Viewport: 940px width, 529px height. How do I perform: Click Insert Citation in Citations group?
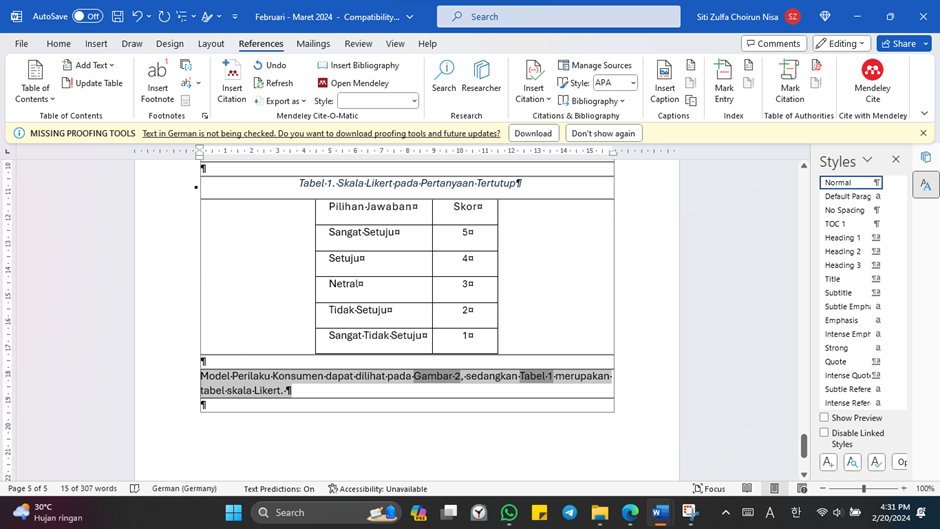point(533,82)
